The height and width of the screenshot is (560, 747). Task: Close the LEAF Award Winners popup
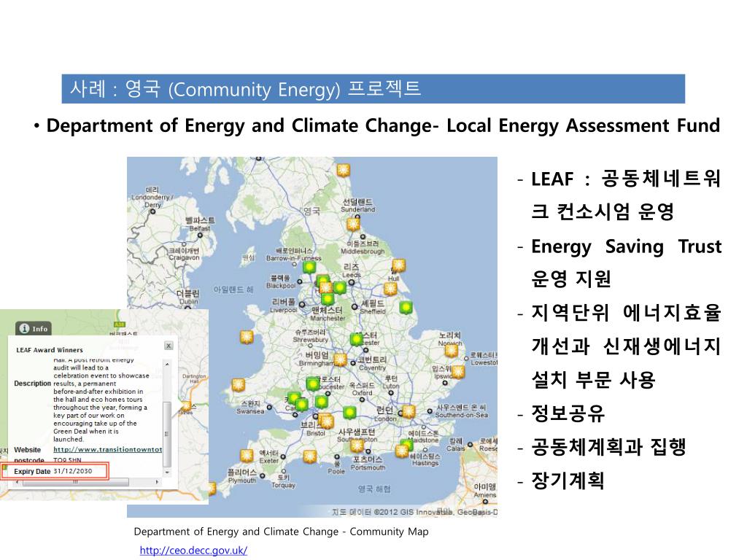pos(169,346)
